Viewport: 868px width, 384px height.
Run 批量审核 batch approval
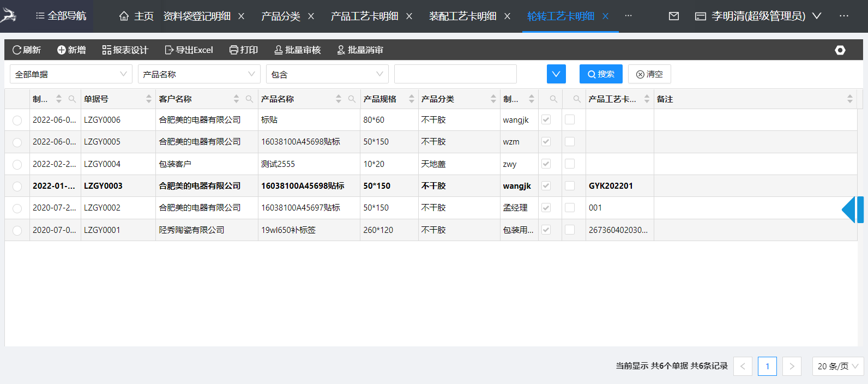point(297,50)
